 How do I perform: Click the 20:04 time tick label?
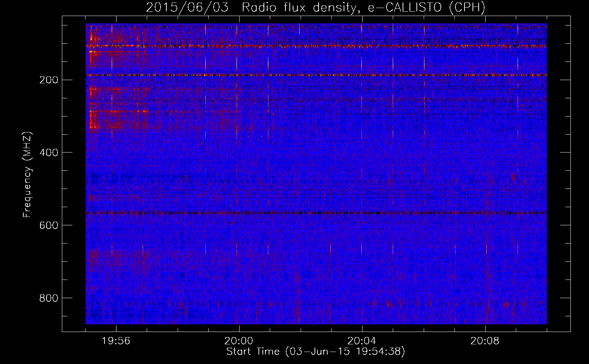362,341
